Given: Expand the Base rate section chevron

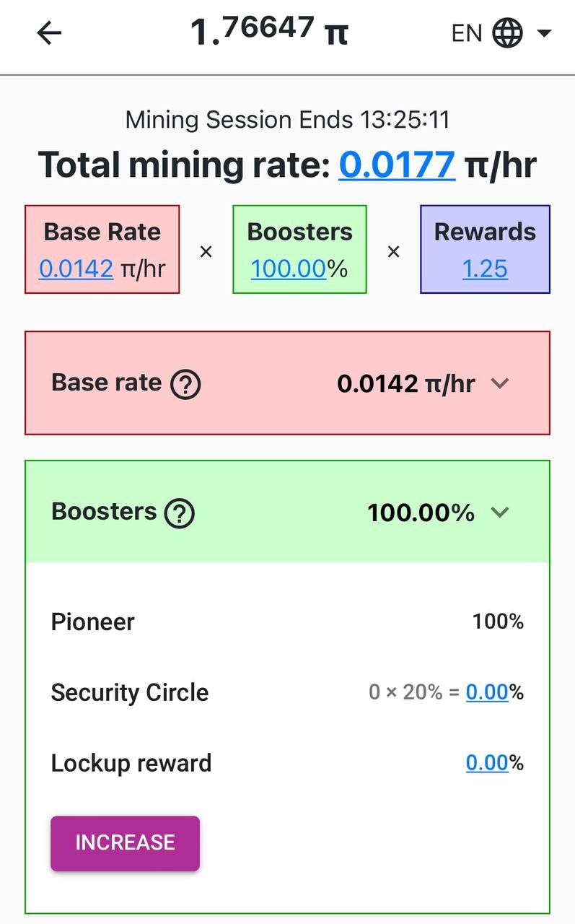Looking at the screenshot, I should coord(500,383).
